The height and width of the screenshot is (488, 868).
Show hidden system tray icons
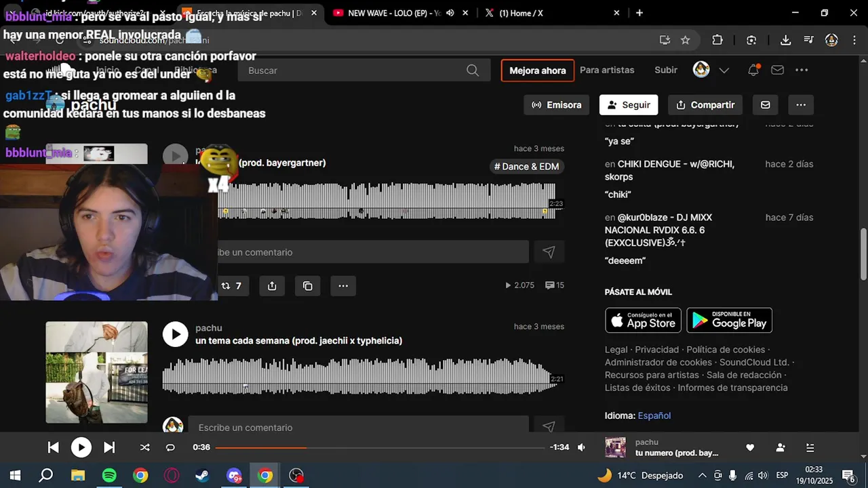click(x=702, y=475)
